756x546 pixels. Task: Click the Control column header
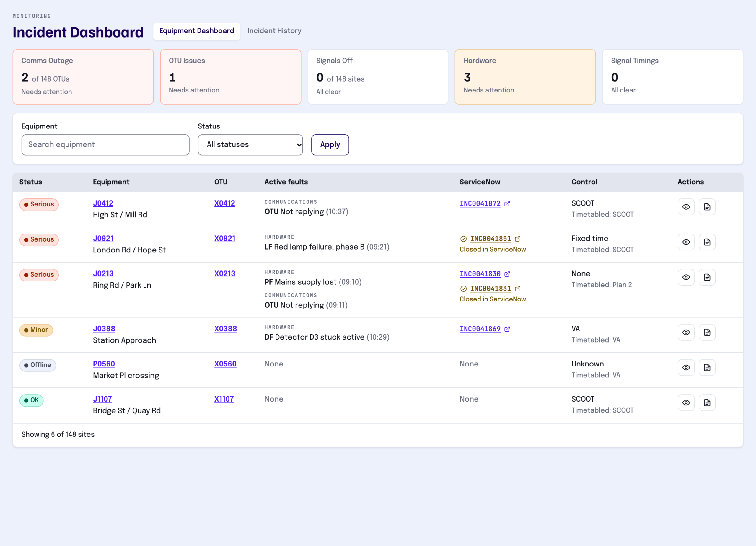click(584, 182)
